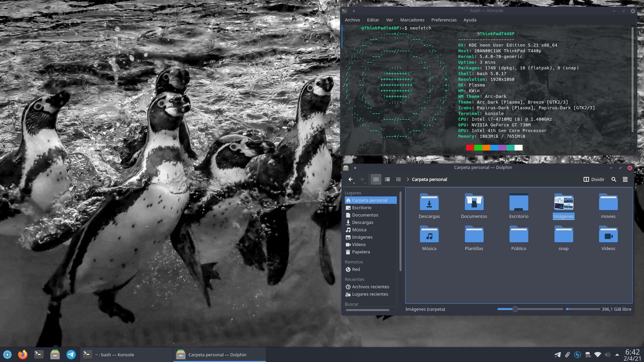This screenshot has width=644, height=362.
Task: Select Papelera in the places sidebar
Action: pos(361,252)
